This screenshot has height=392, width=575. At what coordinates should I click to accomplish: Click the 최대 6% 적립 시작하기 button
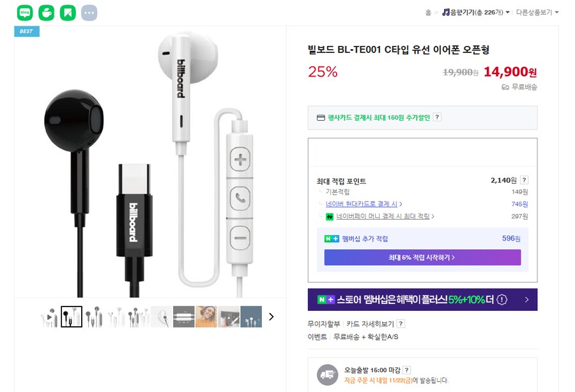pyautogui.click(x=422, y=257)
